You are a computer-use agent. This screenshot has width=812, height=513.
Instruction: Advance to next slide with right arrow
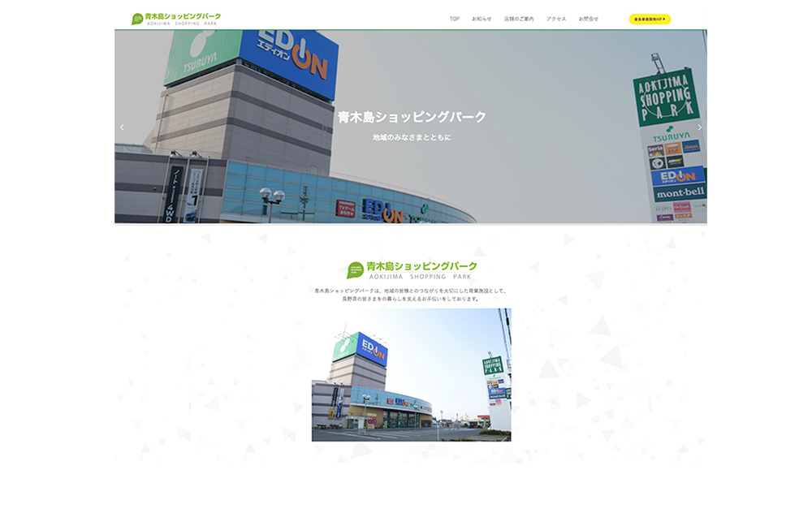[700, 127]
